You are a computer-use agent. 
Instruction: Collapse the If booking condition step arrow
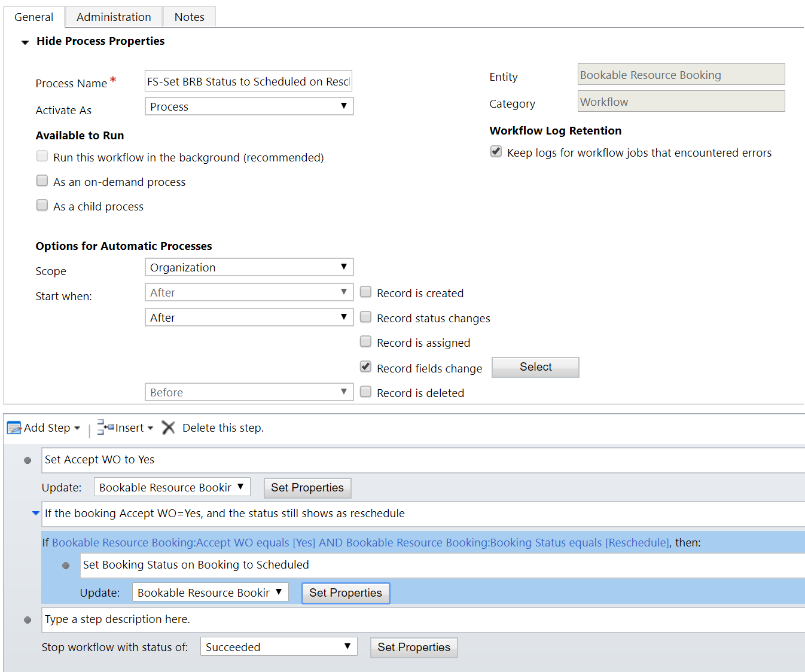click(36, 514)
